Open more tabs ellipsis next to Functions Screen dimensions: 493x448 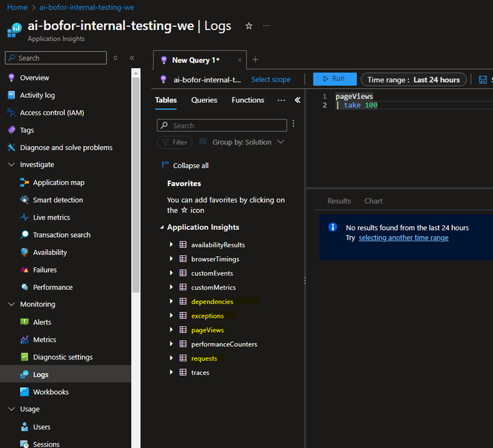[281, 100]
